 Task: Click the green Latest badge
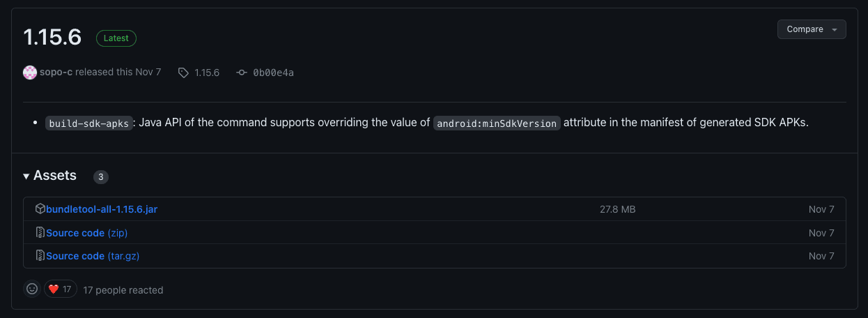116,38
